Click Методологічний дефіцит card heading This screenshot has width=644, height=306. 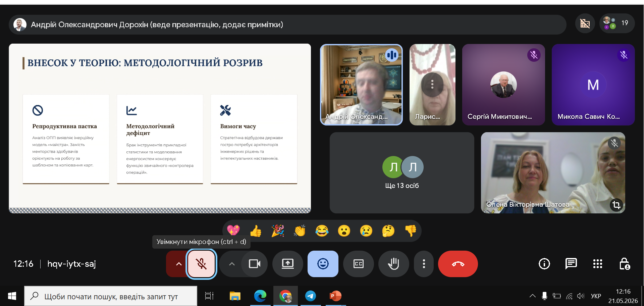[x=150, y=130]
